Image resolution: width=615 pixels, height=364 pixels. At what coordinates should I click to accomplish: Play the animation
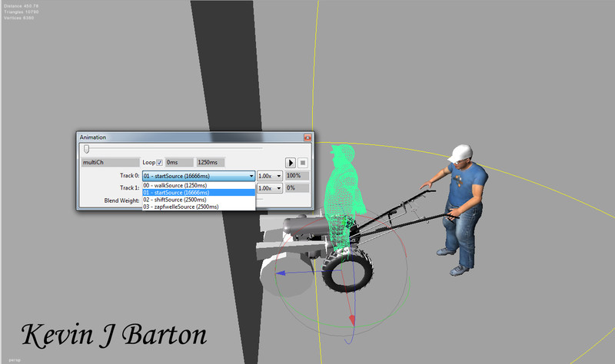click(x=291, y=163)
